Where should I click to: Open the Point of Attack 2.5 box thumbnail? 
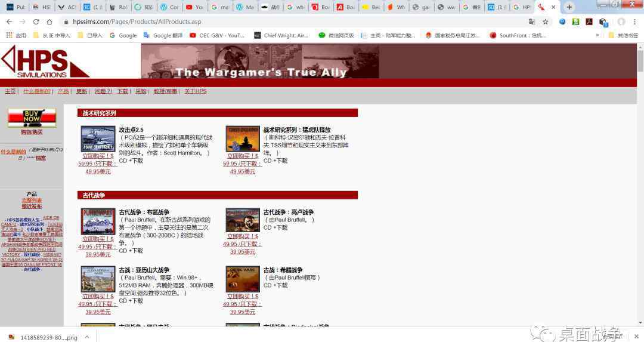click(x=98, y=139)
